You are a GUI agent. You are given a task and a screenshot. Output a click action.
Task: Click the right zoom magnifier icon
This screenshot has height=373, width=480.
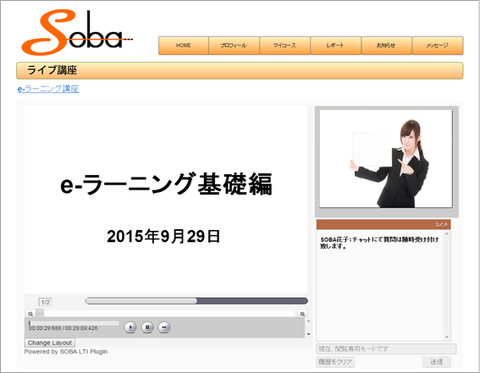click(302, 314)
